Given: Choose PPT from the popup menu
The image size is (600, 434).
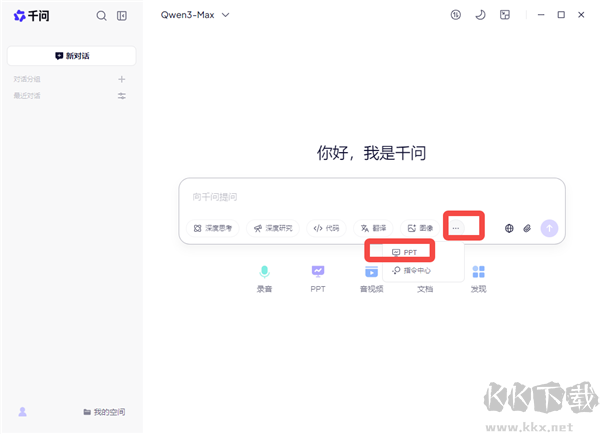Looking at the screenshot, I should (404, 252).
